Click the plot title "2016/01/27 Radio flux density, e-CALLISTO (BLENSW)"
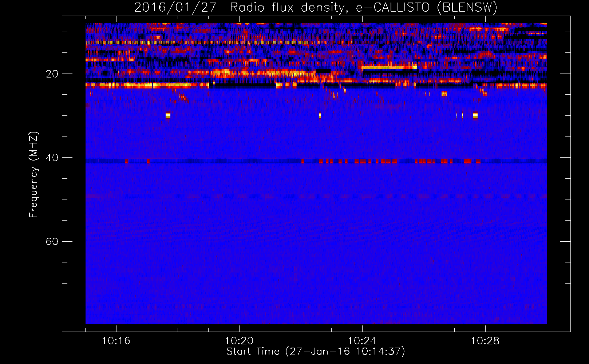589x364 pixels. click(316, 8)
